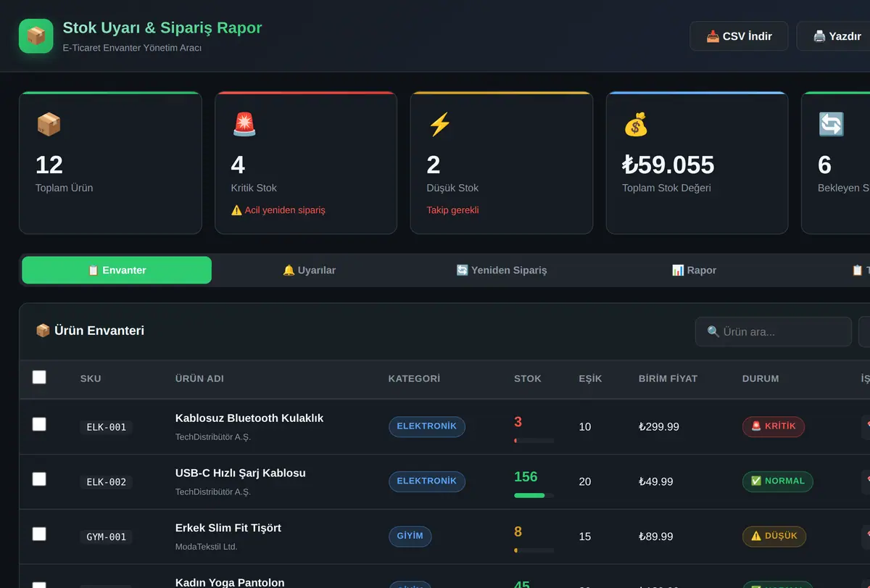Click the STOK column header

click(528, 378)
